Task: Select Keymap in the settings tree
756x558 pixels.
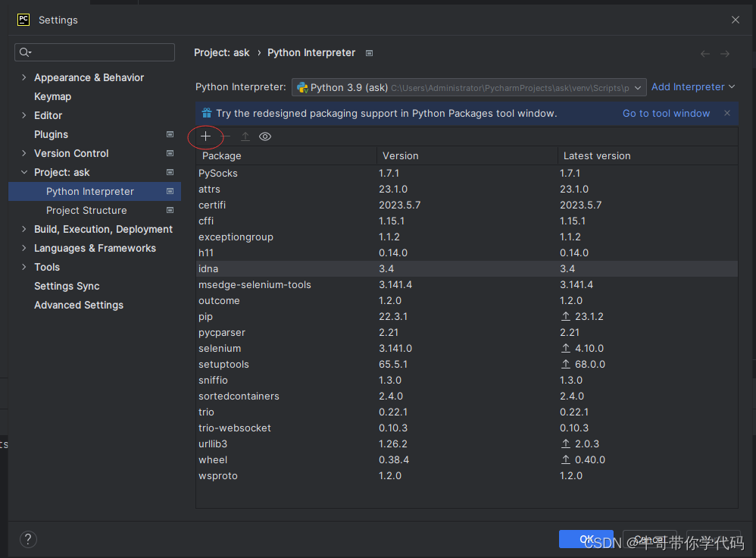Action: click(52, 96)
